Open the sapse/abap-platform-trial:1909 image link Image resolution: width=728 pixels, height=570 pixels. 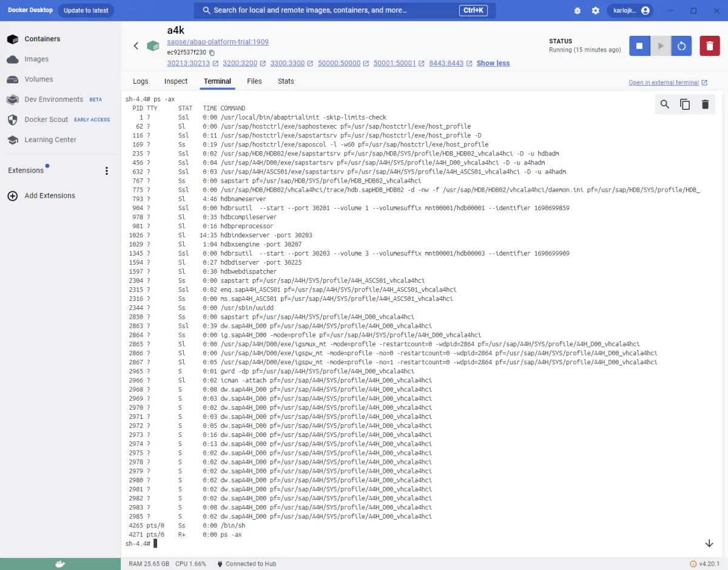[218, 42]
